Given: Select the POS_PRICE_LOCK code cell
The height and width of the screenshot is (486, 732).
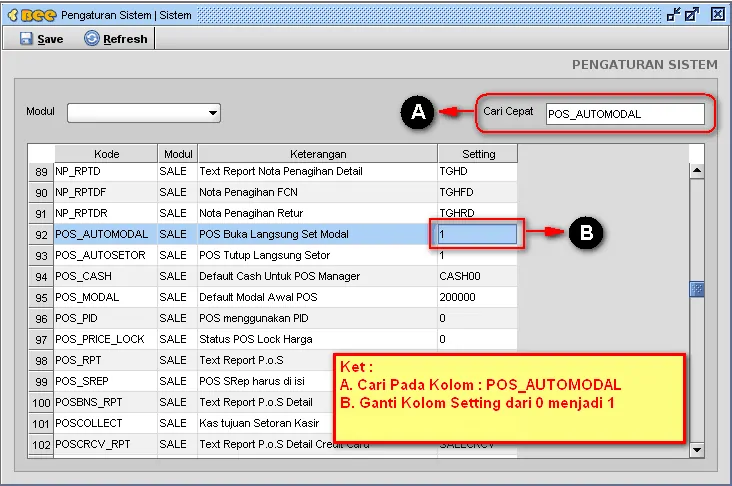Looking at the screenshot, I should (106, 339).
